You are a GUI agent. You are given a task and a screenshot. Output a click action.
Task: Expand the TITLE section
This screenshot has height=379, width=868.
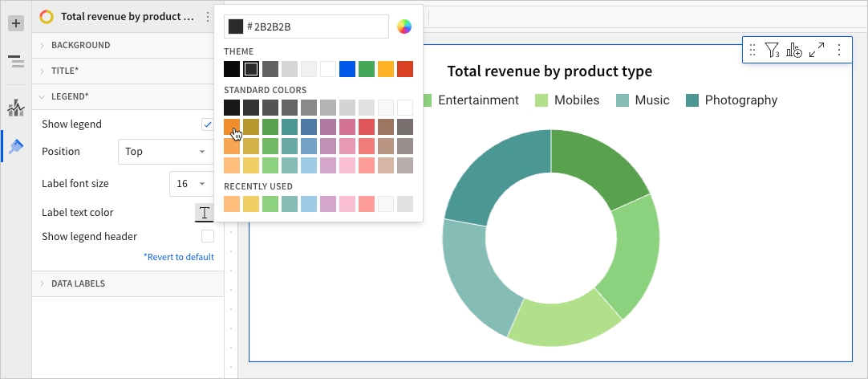click(x=64, y=71)
